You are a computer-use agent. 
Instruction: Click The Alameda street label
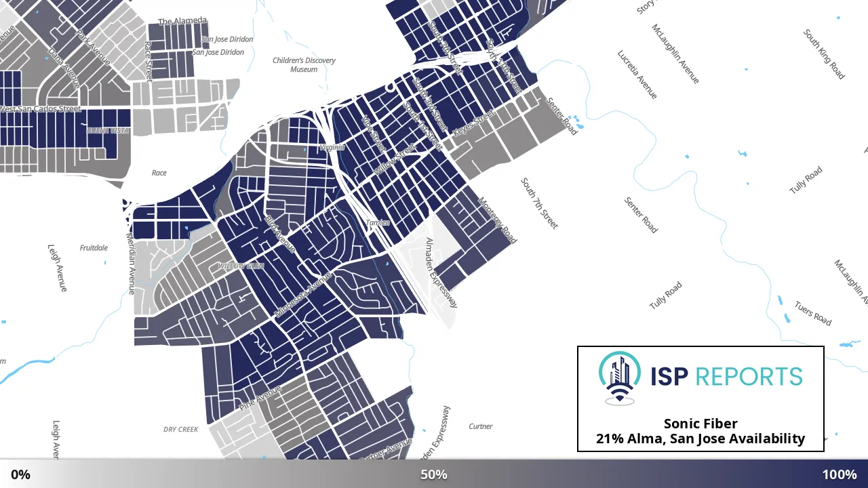182,22
